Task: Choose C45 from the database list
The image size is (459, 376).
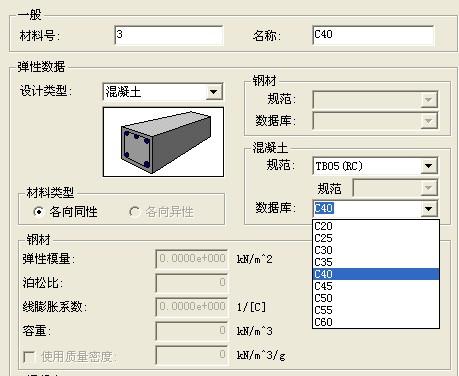Action: click(376, 286)
